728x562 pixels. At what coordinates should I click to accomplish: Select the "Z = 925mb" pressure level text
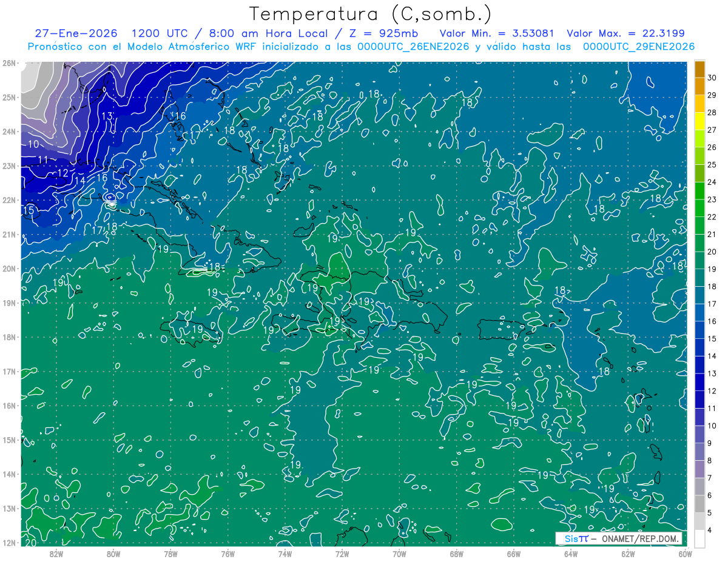tap(383, 33)
